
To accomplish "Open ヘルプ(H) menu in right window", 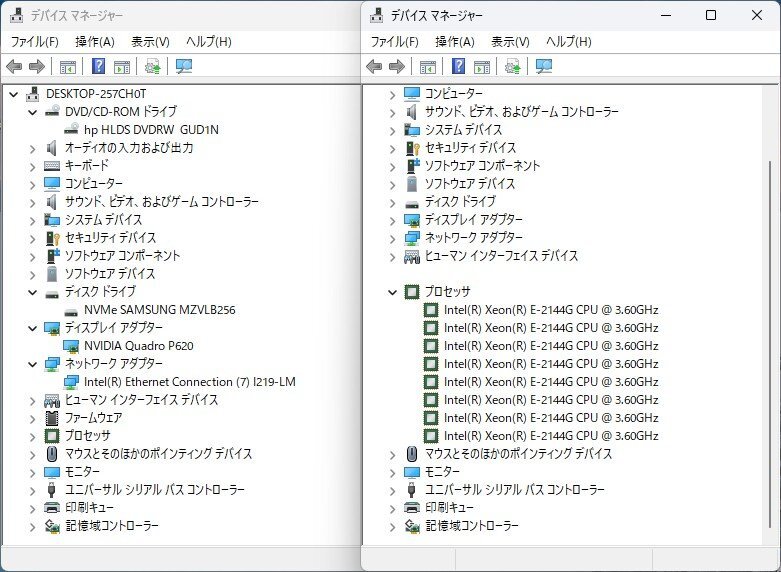I will click(568, 41).
